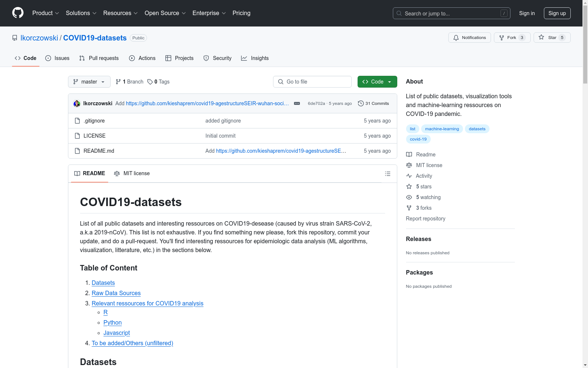Open the README.md file
588x368 pixels.
coord(99,151)
